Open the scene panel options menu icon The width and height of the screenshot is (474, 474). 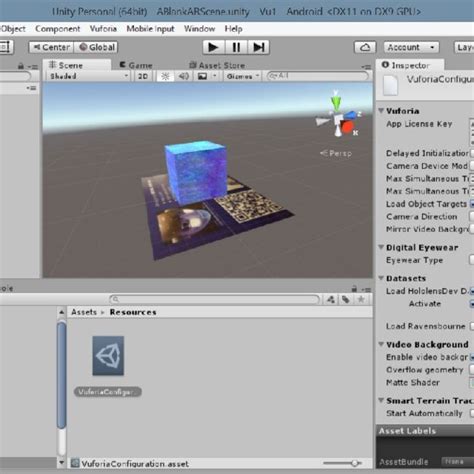click(x=366, y=67)
